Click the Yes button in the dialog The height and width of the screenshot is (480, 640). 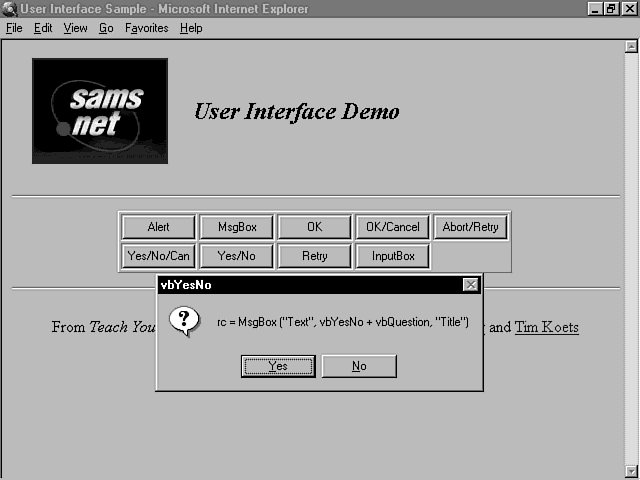[278, 366]
